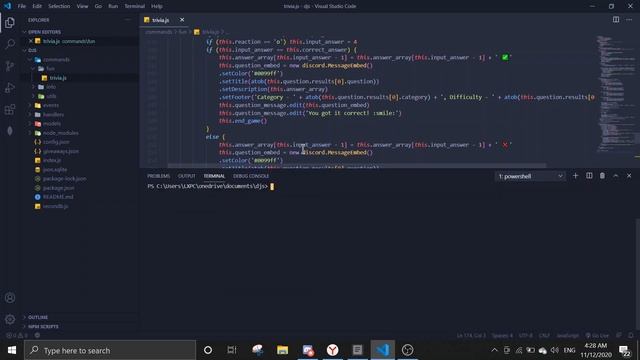Select the Terminal panel tab
Screen dimensions: 640x360
tap(214, 176)
